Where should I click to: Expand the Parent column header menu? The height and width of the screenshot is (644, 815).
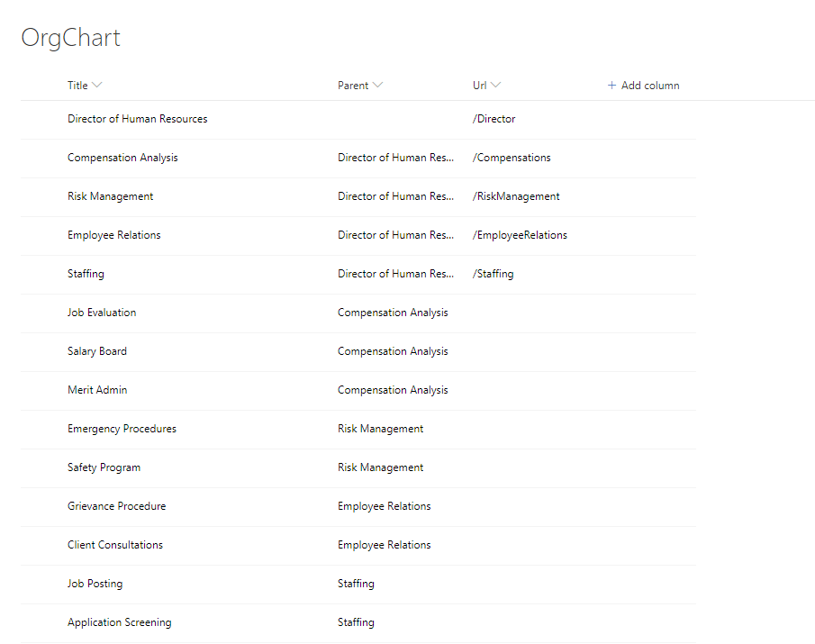point(377,86)
